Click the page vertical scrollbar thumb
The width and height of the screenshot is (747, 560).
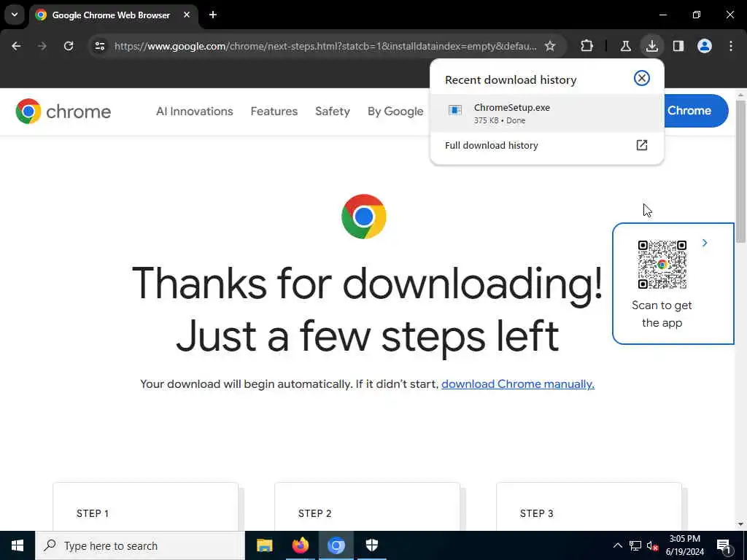click(x=740, y=171)
